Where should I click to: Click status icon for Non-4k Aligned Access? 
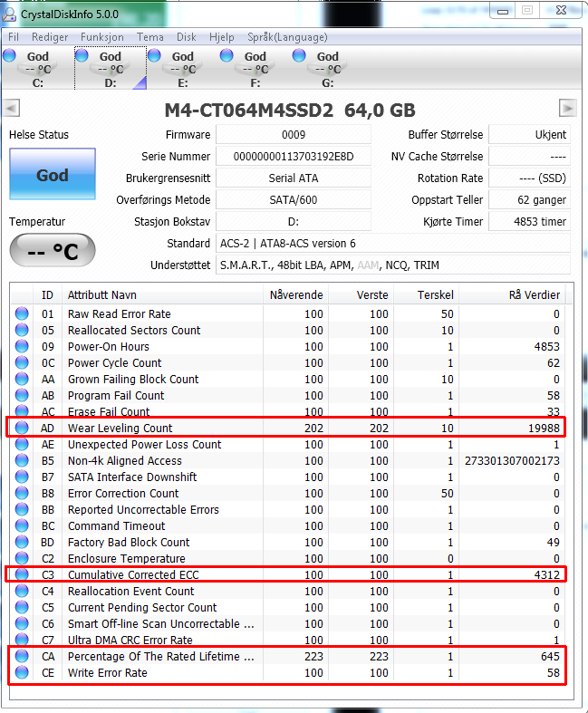tap(22, 460)
